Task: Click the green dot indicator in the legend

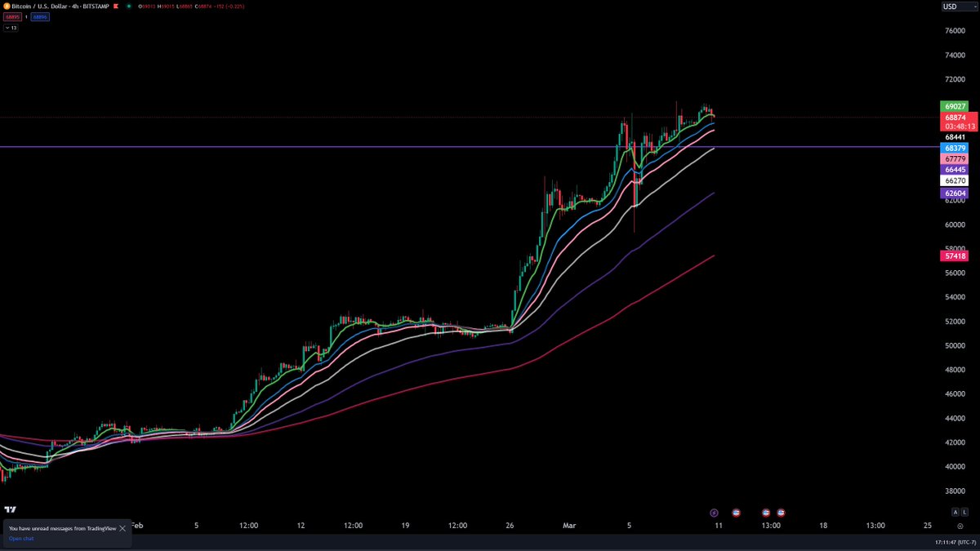Action: (130, 6)
